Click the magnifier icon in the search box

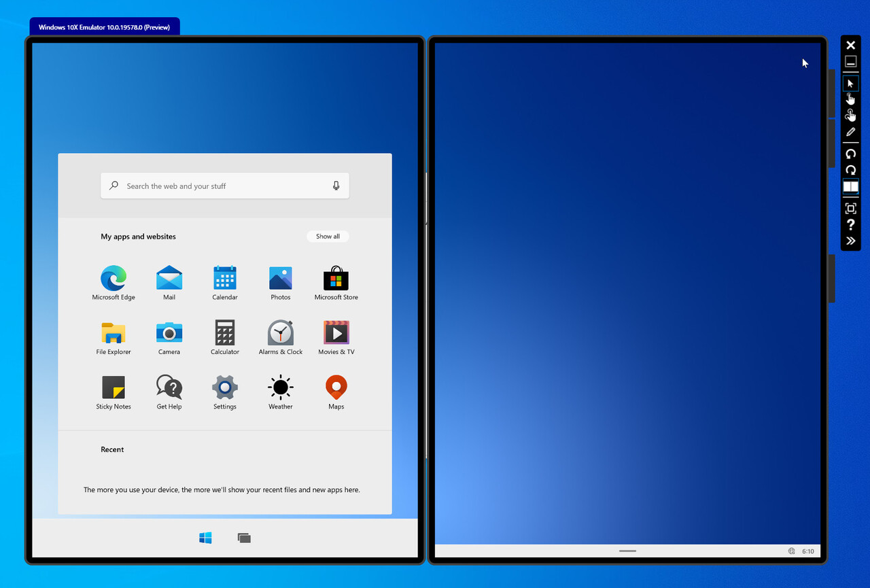point(114,186)
